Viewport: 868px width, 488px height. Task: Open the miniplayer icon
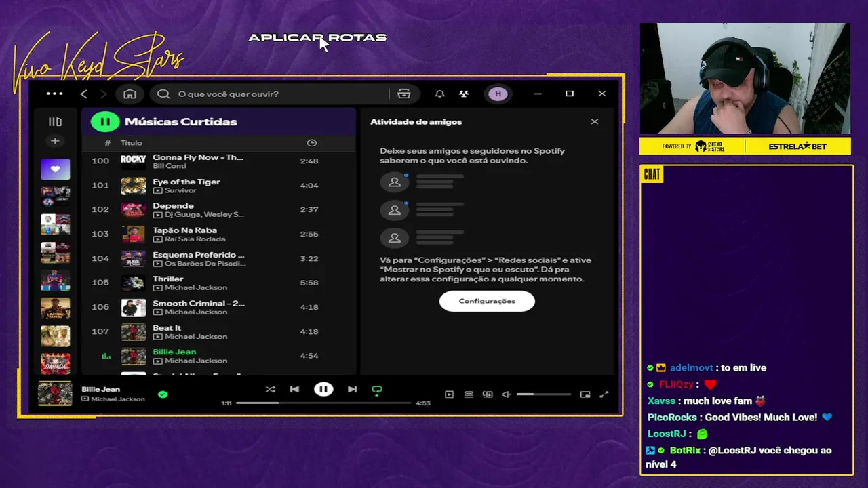585,394
